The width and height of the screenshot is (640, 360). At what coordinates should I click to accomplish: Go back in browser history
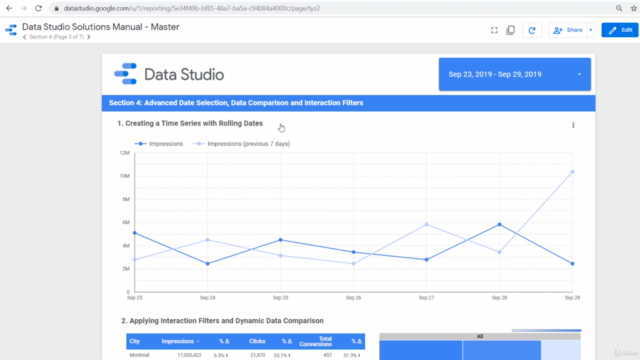(x=9, y=8)
